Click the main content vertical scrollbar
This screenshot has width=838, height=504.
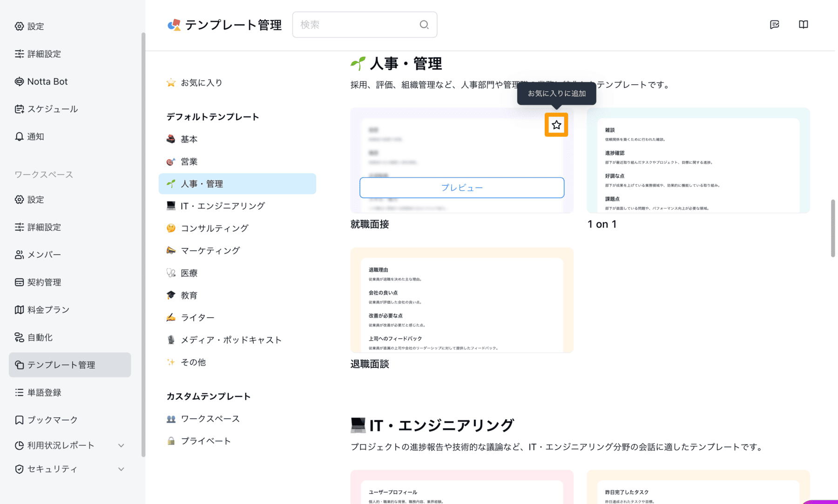tap(833, 228)
